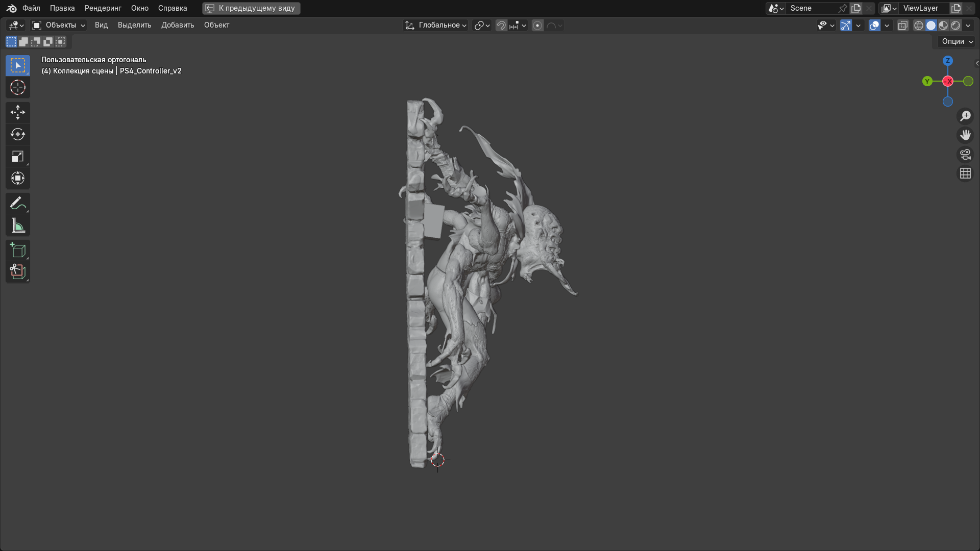980x551 pixels.
Task: Pick the Measure ruler tool
Action: click(18, 225)
